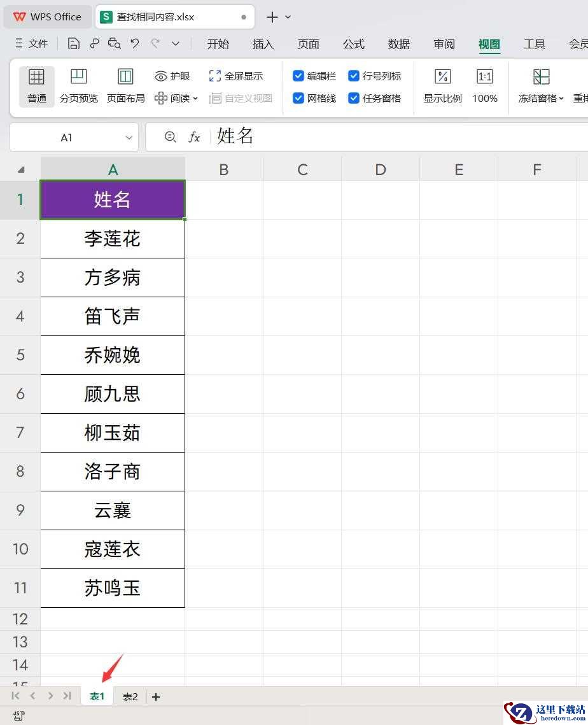
Task: Switch to sheet tab 表2
Action: point(130,696)
